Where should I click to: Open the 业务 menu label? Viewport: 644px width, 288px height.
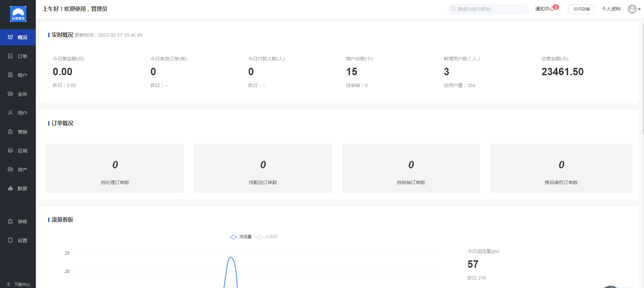(22, 94)
